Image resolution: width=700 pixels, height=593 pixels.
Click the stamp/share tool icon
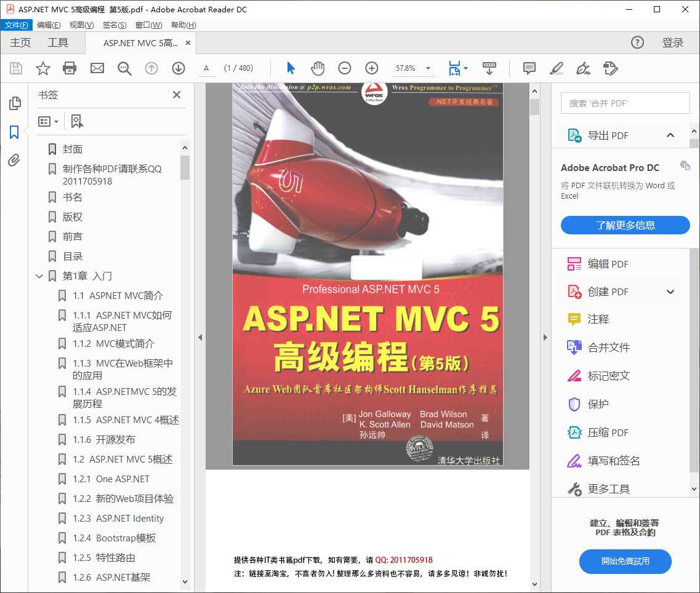(x=610, y=68)
